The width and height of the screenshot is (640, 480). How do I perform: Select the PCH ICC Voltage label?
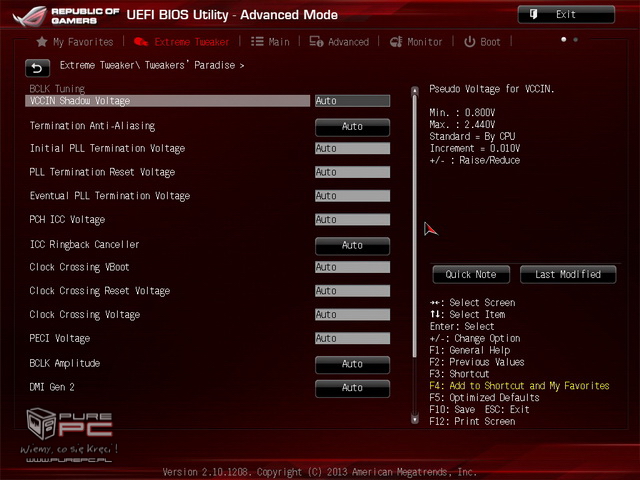tap(67, 220)
